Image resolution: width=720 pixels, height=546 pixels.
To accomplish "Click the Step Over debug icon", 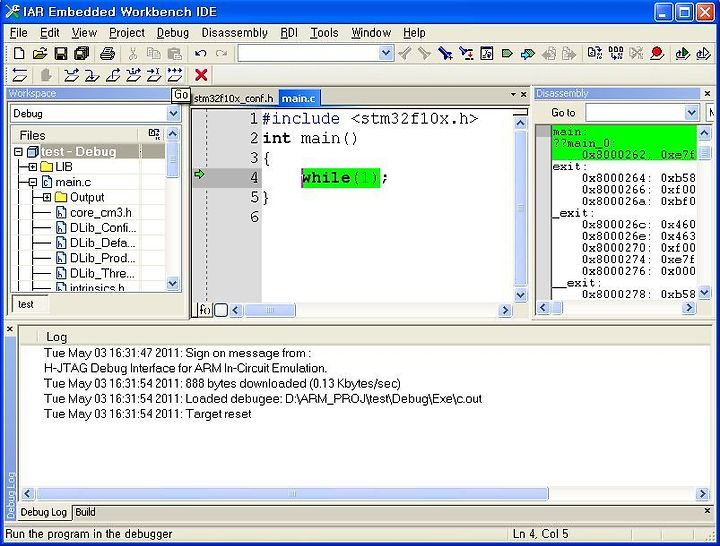I will [x=71, y=75].
